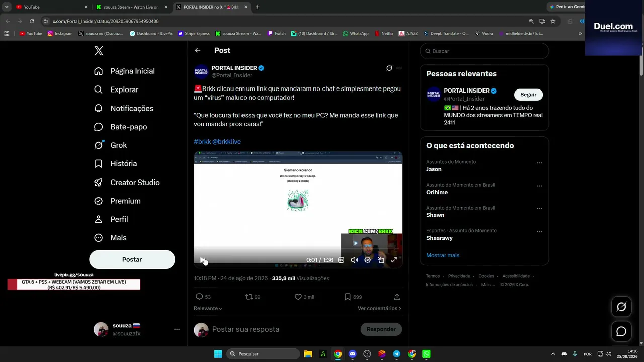The height and width of the screenshot is (362, 644).
Task: Like the post showing 3 mil
Action: pos(298,297)
